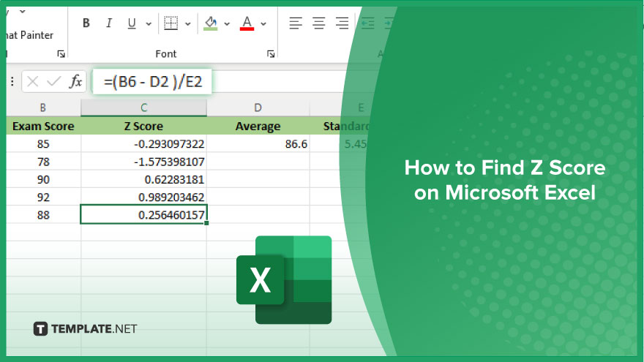The image size is (644, 362).
Task: Select Exam Score header cell
Action: point(43,126)
